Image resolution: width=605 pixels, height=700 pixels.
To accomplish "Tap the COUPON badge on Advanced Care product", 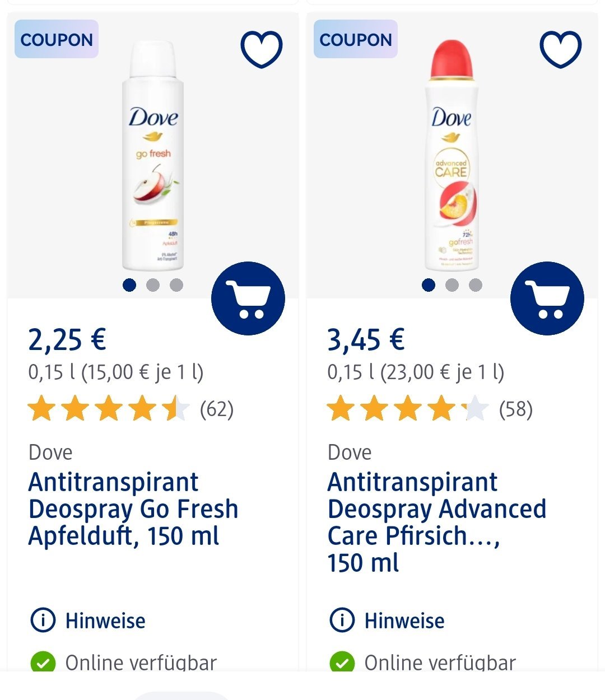I will (x=356, y=40).
